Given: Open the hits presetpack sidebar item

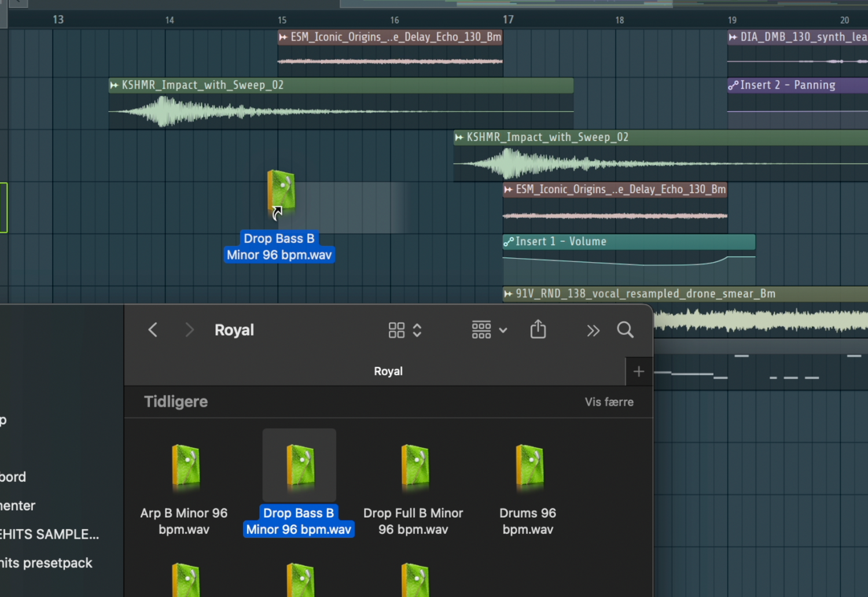Looking at the screenshot, I should pos(46,563).
